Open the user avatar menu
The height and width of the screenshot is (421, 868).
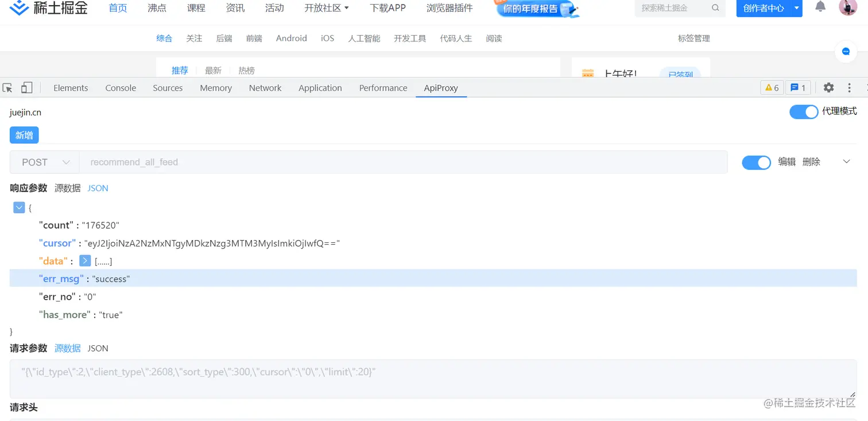pyautogui.click(x=848, y=7)
